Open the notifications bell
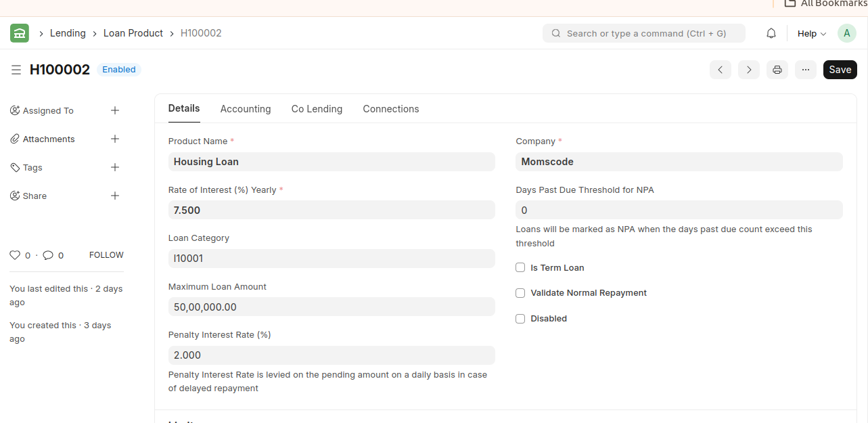Image resolution: width=868 pixels, height=423 pixels. (x=771, y=33)
